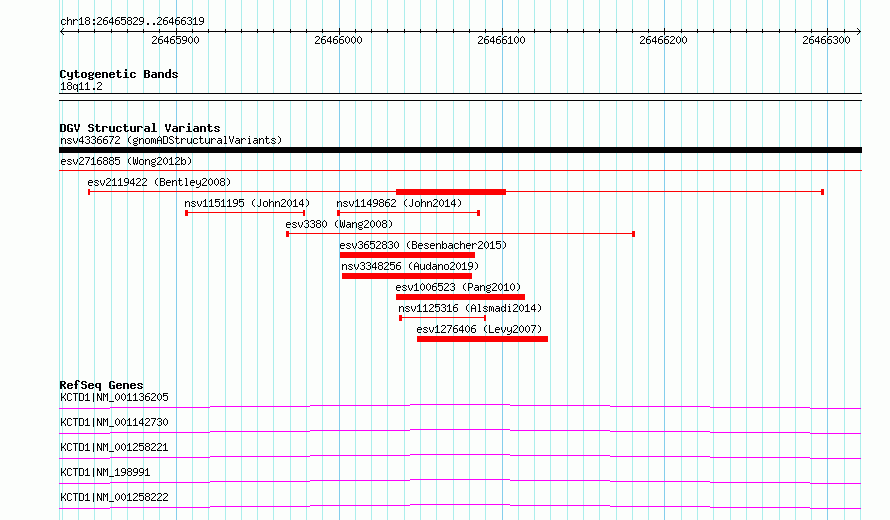Click the thin red esv2716885 variant line
890x520 pixels.
(460, 170)
